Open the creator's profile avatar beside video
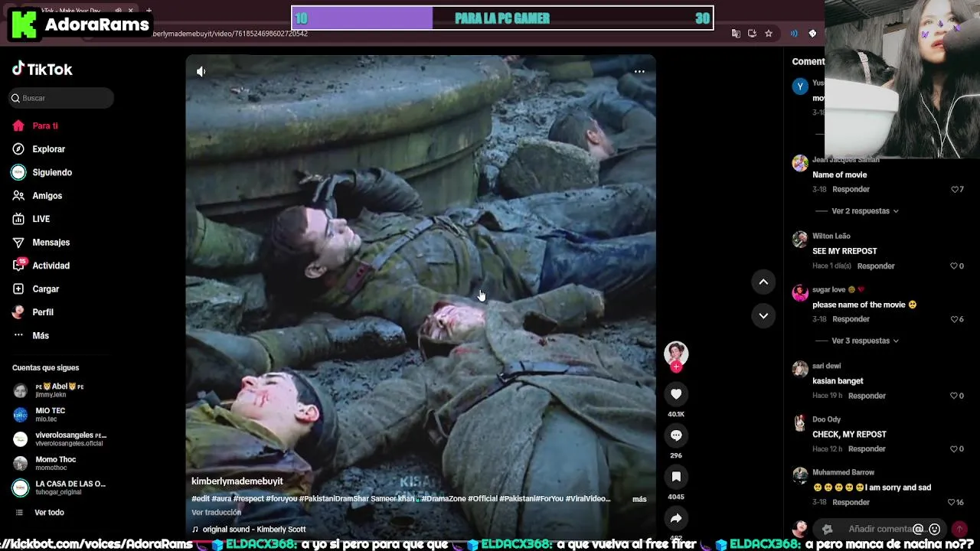The height and width of the screenshot is (551, 980). 676,353
